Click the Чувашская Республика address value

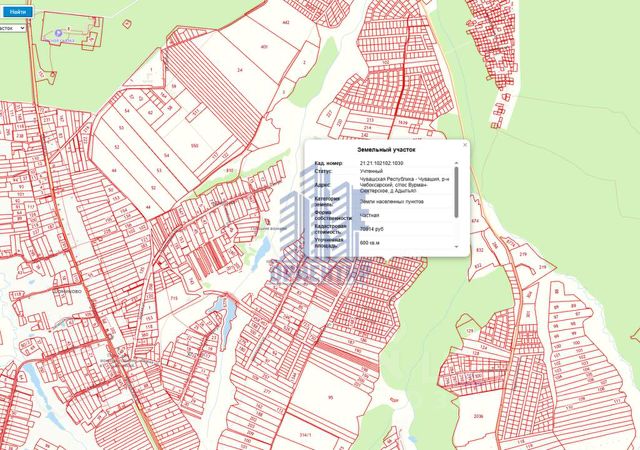[x=404, y=185]
